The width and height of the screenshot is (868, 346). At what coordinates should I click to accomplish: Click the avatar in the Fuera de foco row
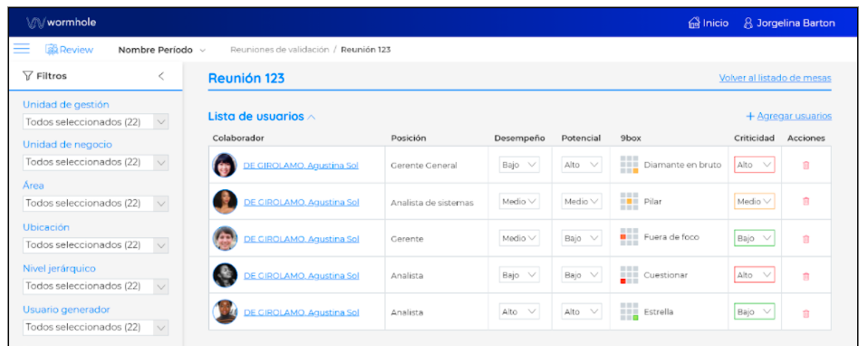tap(225, 238)
